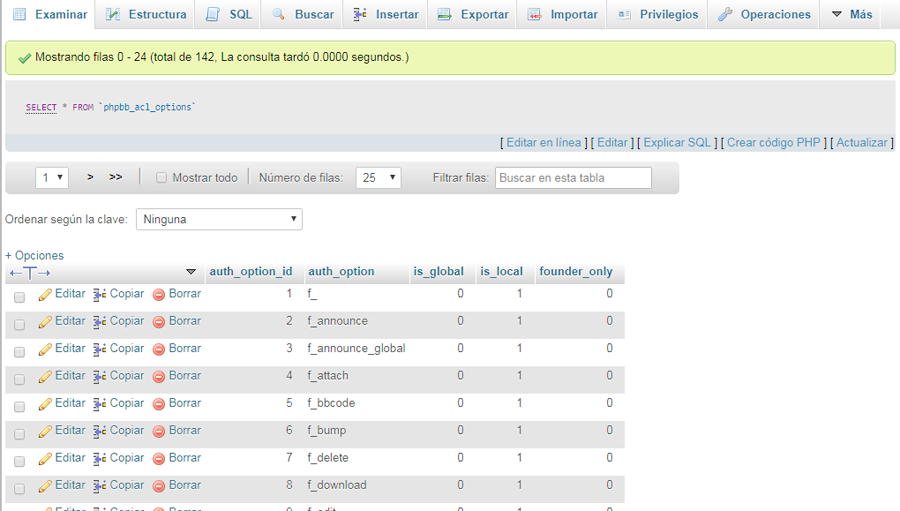Tick the checkbox for f_announce_global row
Viewport: 900px width, 511px height.
[x=19, y=351]
